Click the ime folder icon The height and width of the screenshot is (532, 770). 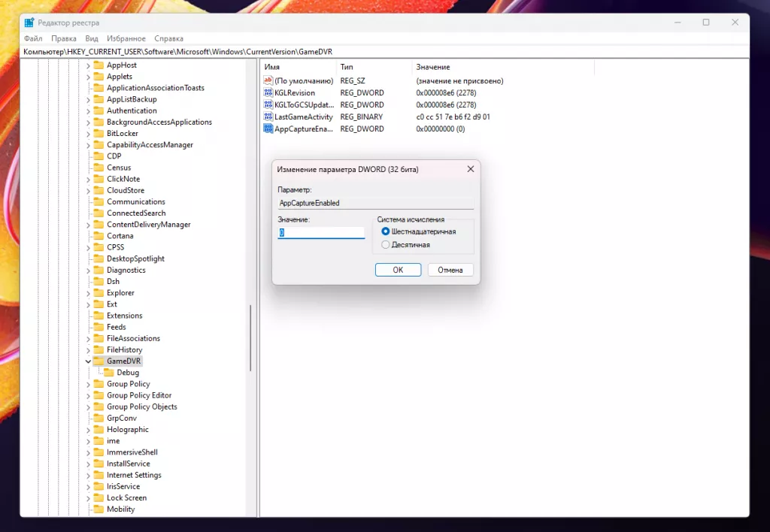[99, 440]
